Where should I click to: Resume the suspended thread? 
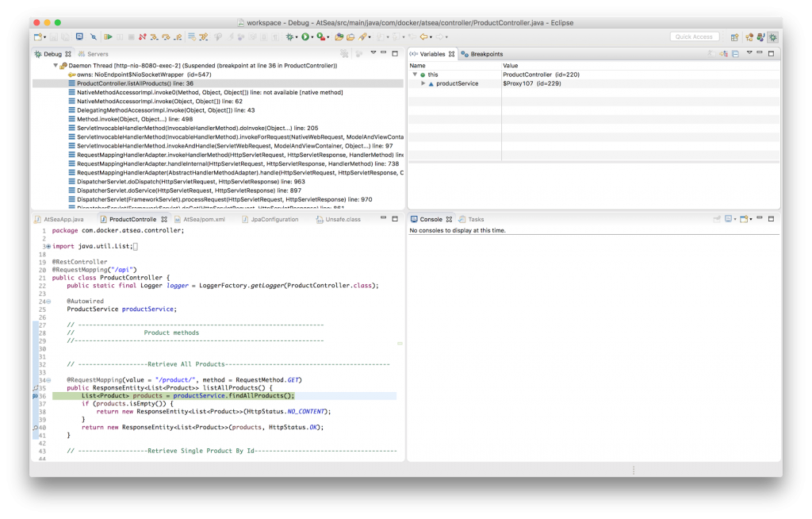pos(109,36)
